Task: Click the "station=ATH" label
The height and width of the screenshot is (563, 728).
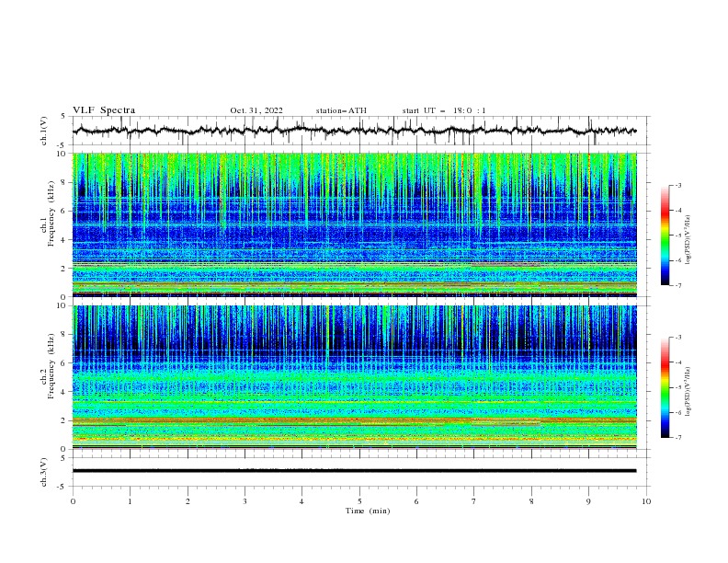Action: coord(341,110)
